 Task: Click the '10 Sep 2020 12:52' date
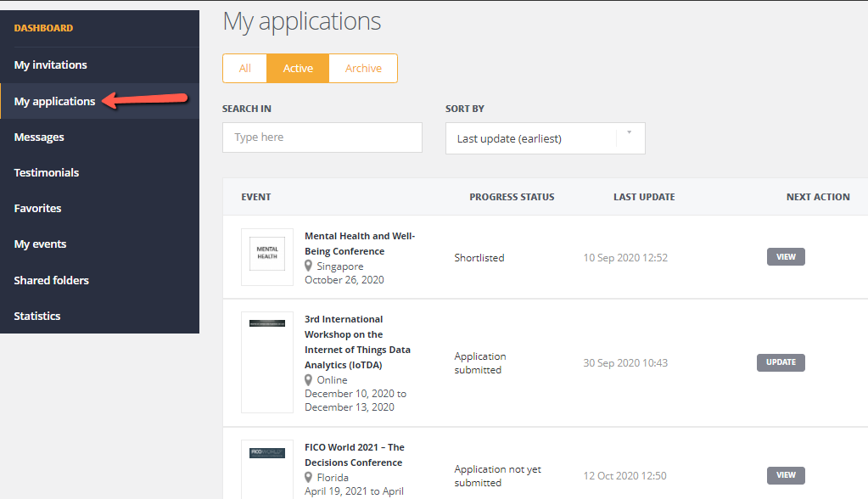coord(625,257)
